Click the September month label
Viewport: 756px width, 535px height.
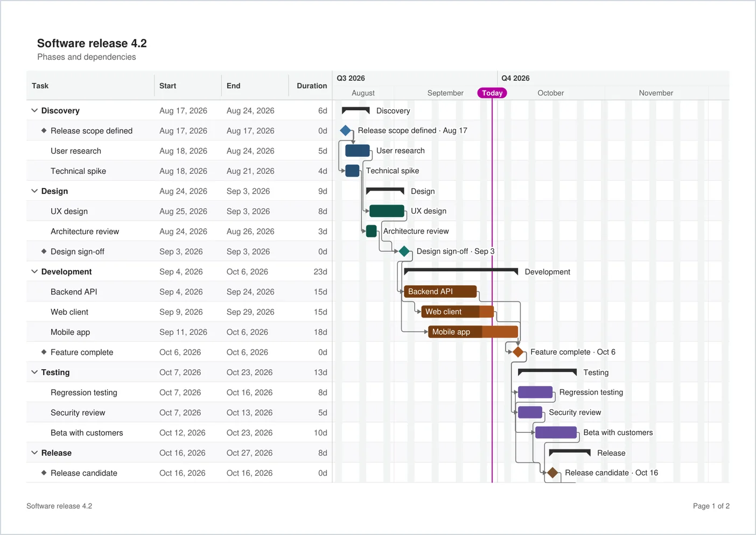point(445,93)
